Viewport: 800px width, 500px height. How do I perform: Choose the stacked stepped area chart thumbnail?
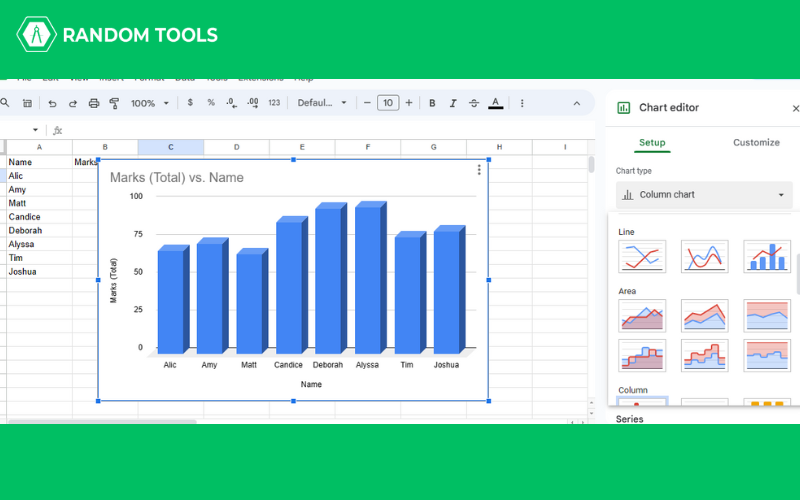click(x=704, y=356)
